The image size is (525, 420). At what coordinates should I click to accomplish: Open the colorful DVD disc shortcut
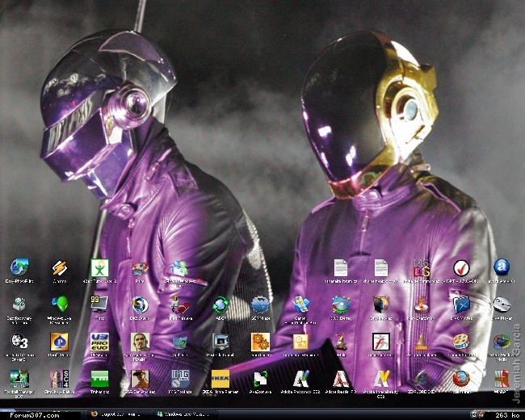(341, 304)
